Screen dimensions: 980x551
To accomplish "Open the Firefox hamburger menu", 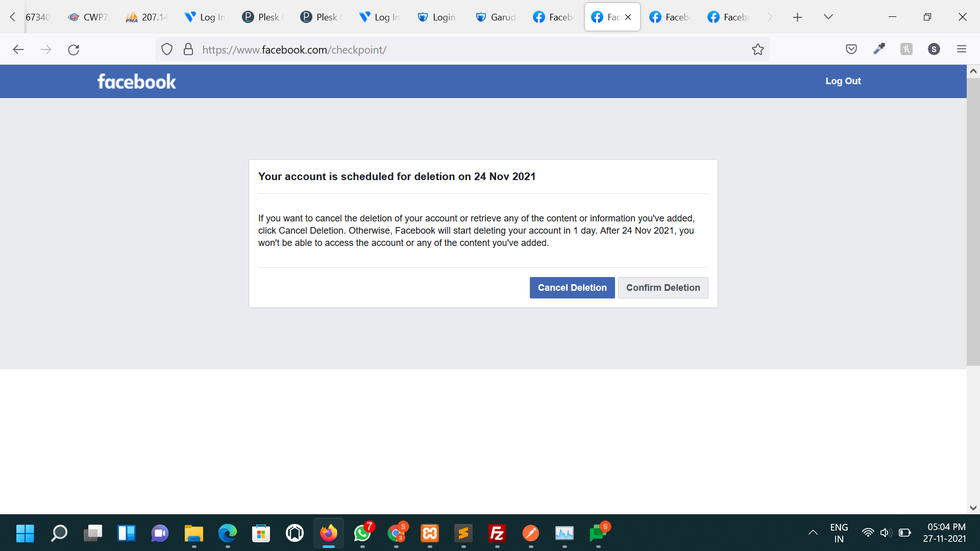I will coord(962,49).
